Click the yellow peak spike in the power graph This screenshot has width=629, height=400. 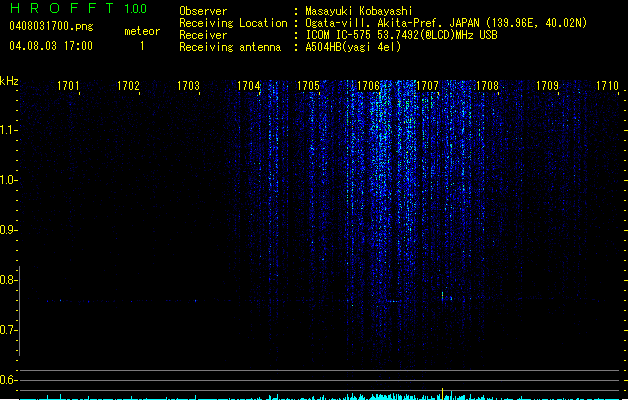click(x=442, y=393)
